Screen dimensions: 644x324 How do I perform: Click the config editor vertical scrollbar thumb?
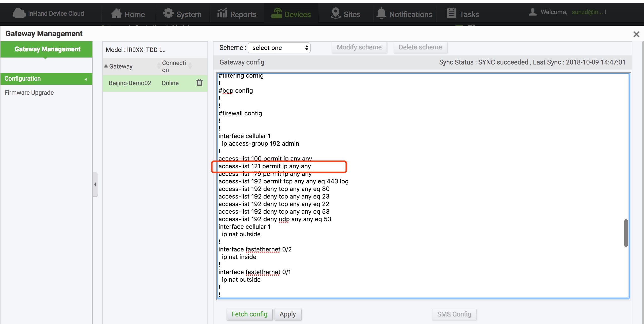click(626, 233)
